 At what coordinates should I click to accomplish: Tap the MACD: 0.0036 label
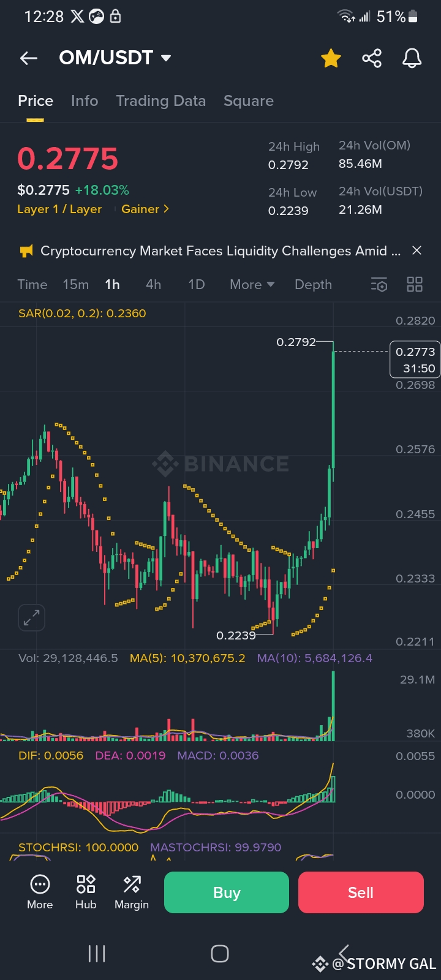218,755
